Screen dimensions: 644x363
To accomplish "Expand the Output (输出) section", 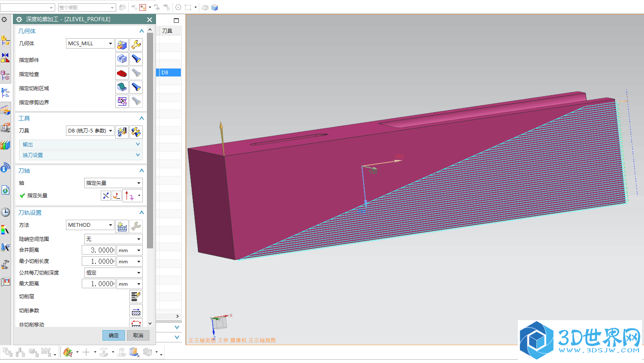I will (80, 145).
